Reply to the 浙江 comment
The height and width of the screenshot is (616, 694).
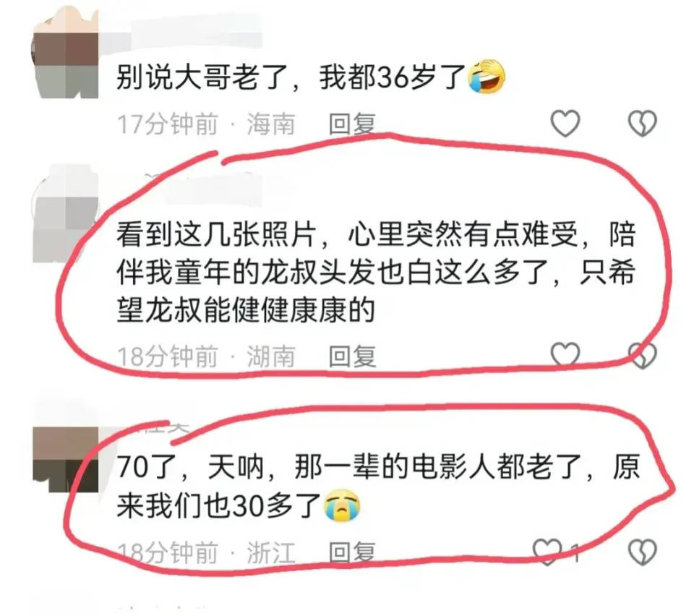[352, 552]
